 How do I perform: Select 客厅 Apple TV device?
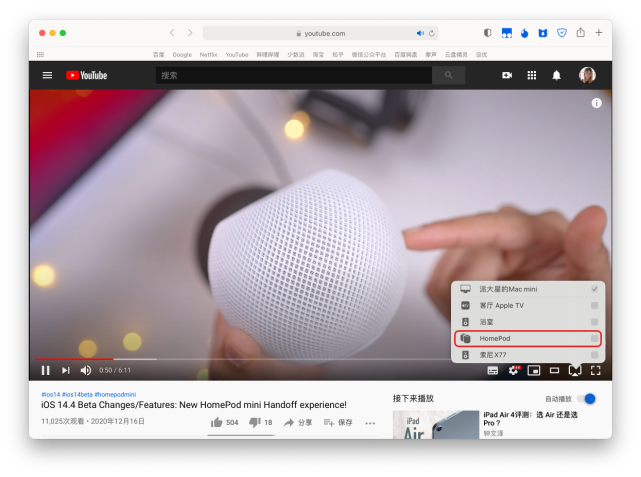point(528,305)
